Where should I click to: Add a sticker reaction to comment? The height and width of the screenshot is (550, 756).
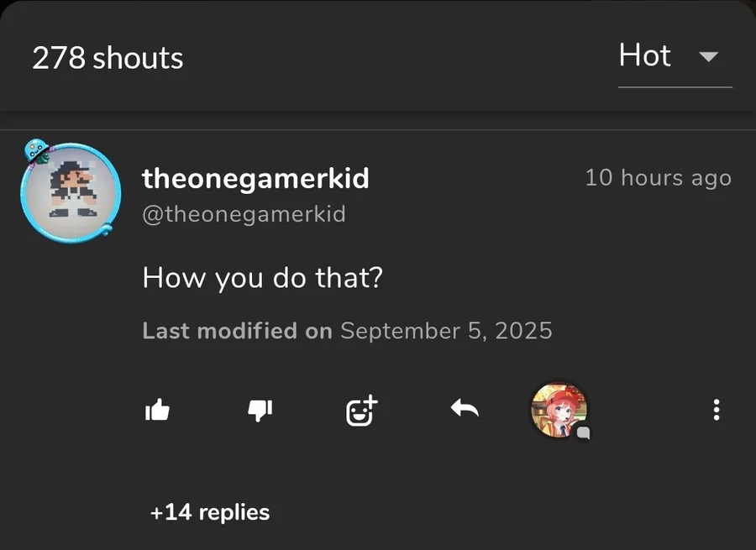click(361, 411)
